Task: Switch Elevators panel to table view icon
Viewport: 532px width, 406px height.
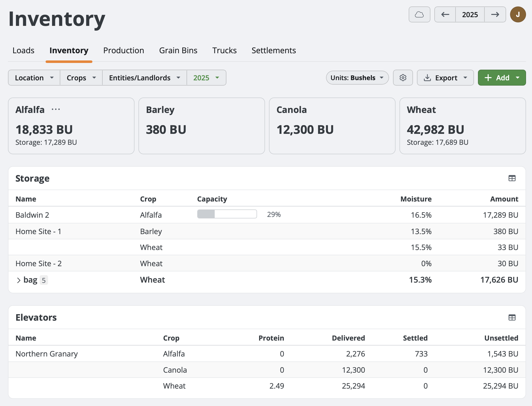Action: [x=512, y=317]
